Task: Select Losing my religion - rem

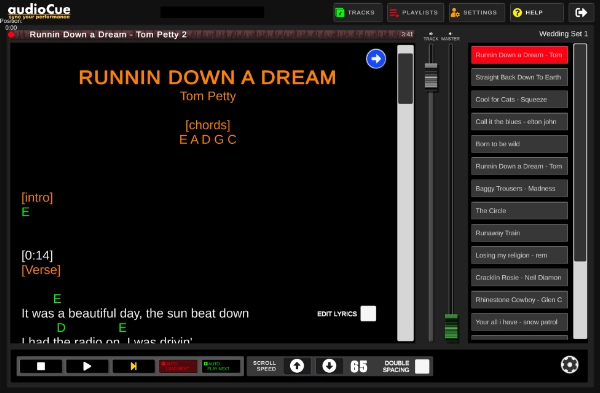Action: coord(519,255)
